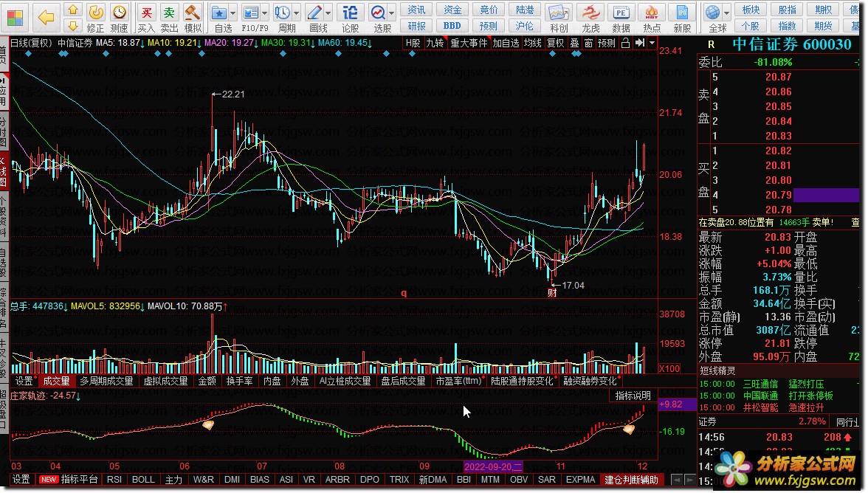Click the 中国联通 打开涨停板 alert row
This screenshot has height=493, width=868.
coord(777,396)
